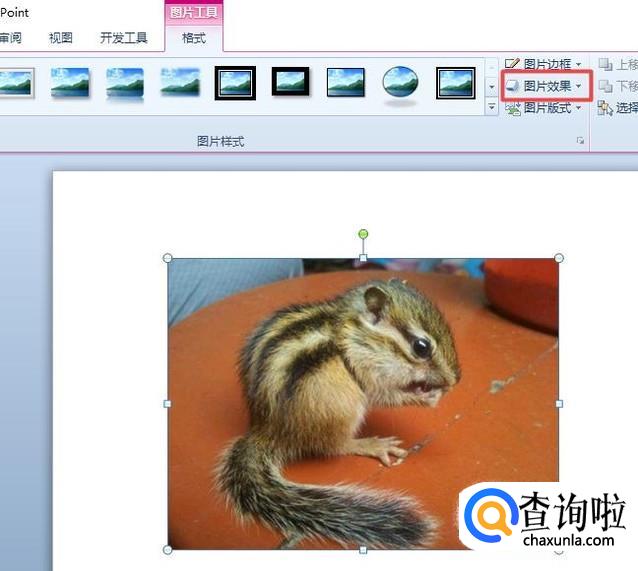The height and width of the screenshot is (571, 638).
Task: Apply the simple white frame picture style
Action: point(16,83)
